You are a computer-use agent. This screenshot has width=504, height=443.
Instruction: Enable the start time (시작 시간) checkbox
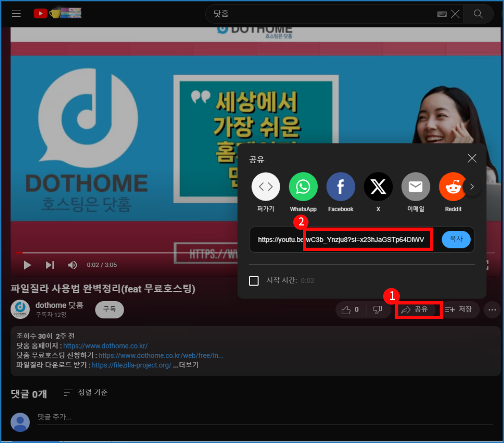click(254, 281)
